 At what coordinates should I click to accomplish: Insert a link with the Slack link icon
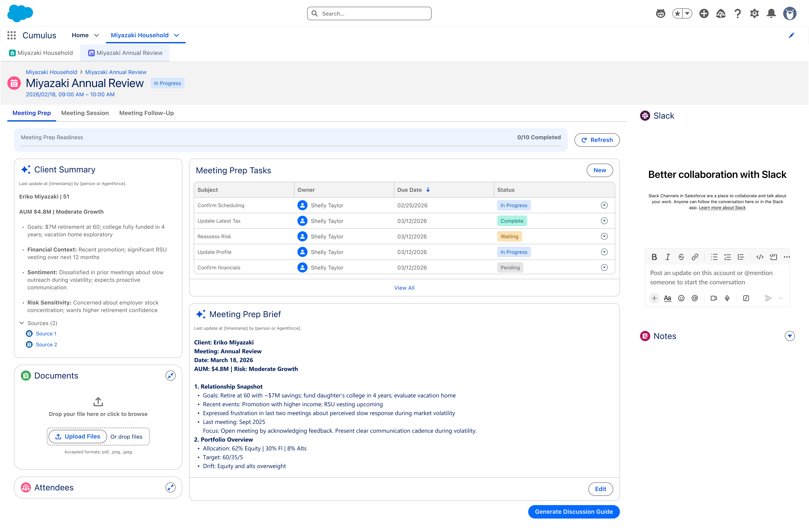(x=695, y=257)
